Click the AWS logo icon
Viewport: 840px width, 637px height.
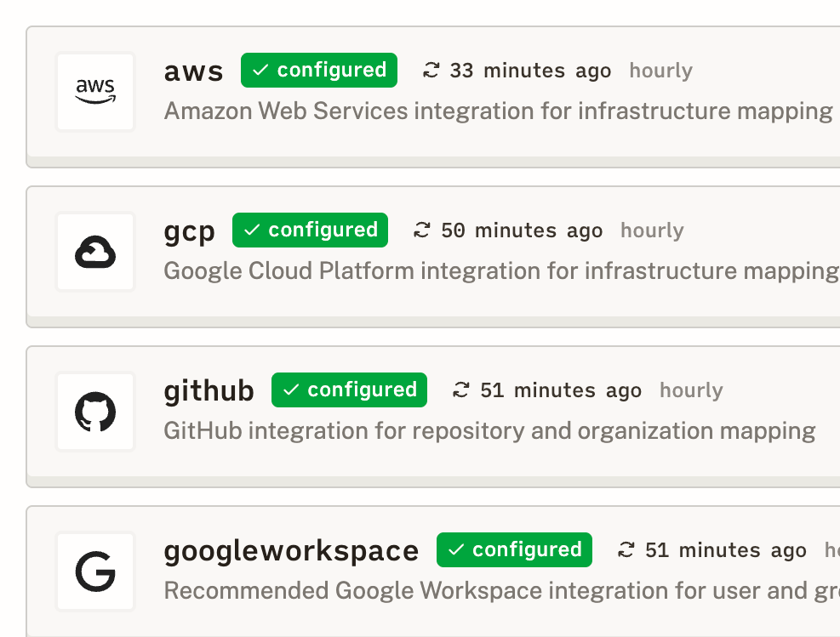click(95, 92)
